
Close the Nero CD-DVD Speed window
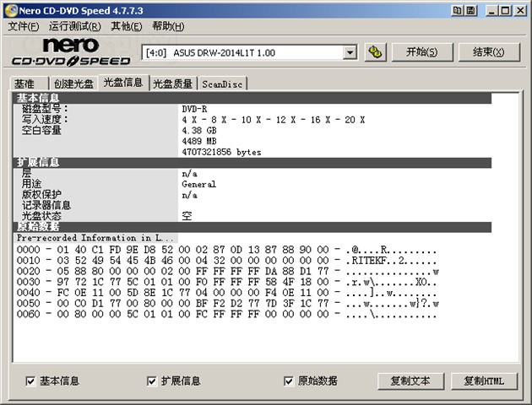click(520, 10)
